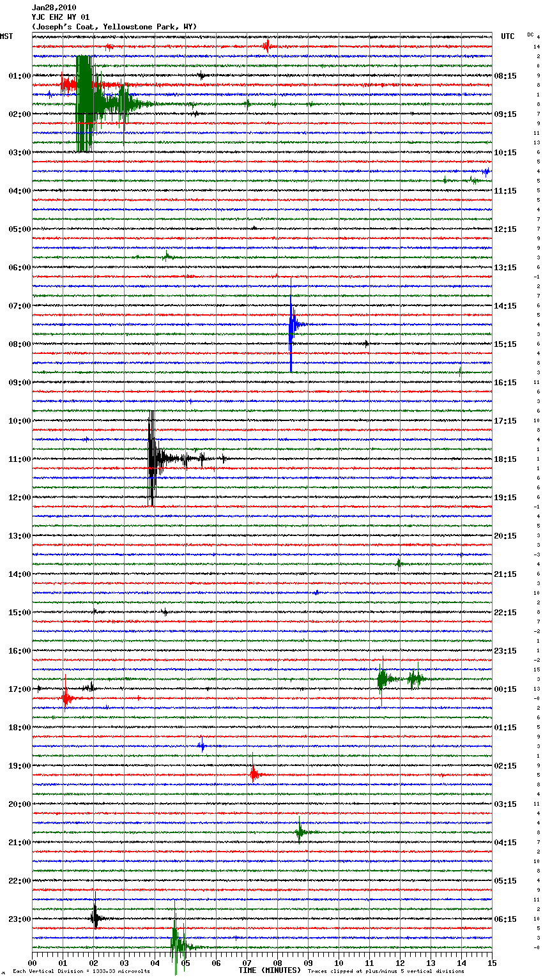Select the station code YJC EHZ WY 01
Image resolution: width=543 pixels, height=980 pixels.
(x=61, y=17)
